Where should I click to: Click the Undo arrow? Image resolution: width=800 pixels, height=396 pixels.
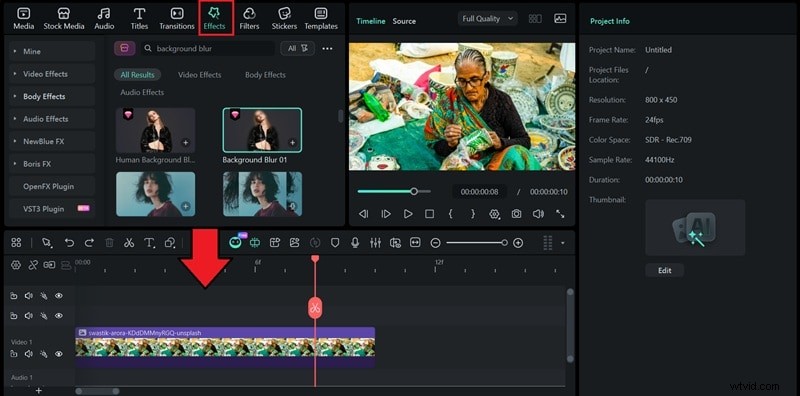coord(69,243)
